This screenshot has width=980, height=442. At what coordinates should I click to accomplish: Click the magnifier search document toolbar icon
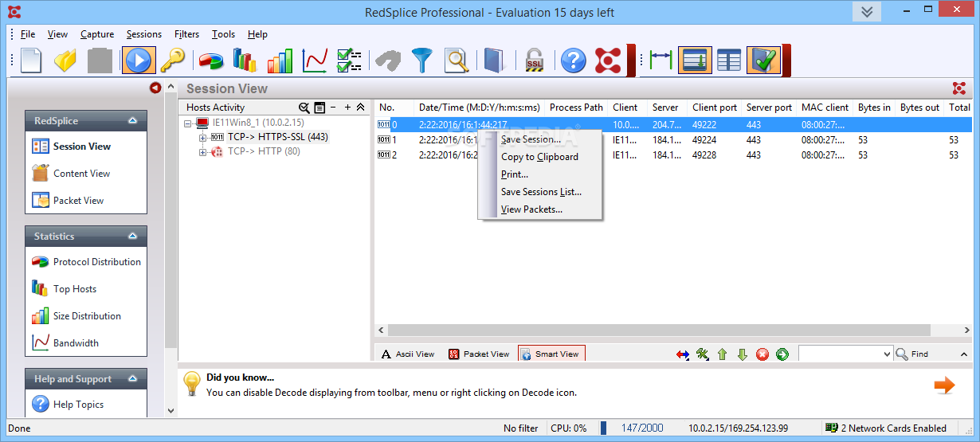pyautogui.click(x=457, y=61)
